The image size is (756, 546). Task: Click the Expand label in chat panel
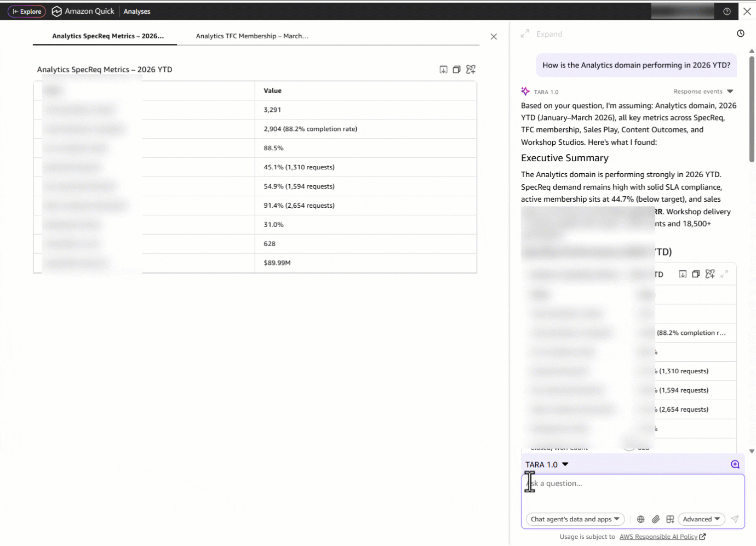[549, 34]
